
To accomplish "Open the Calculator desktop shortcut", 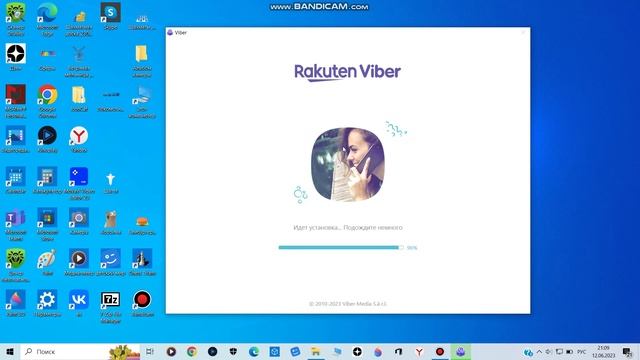I will [x=47, y=177].
